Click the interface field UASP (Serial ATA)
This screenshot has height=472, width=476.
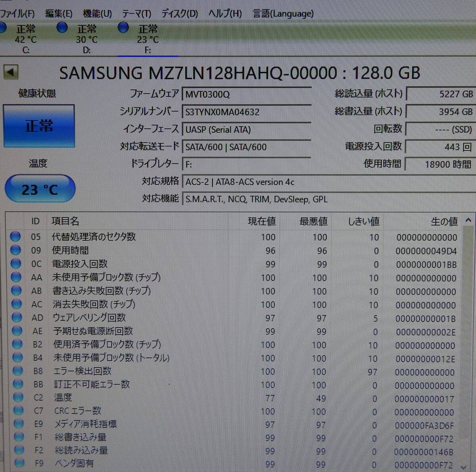(x=246, y=129)
